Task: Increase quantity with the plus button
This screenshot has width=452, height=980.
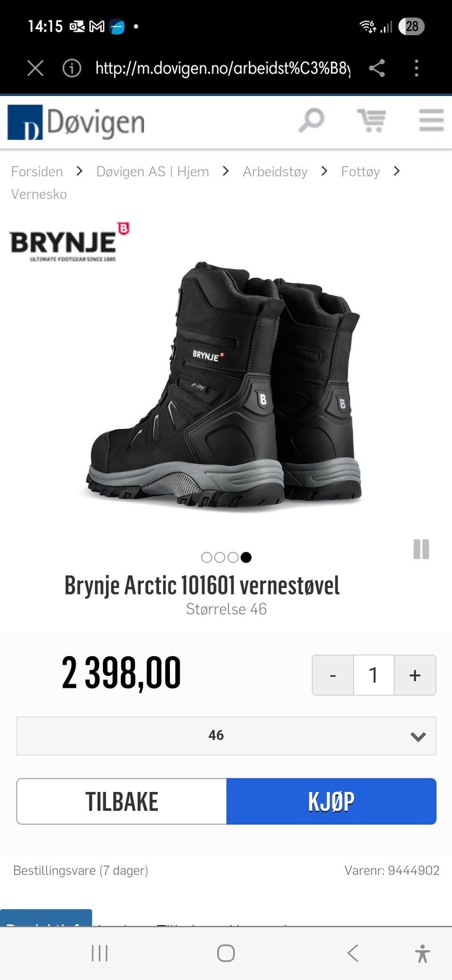Action: (x=415, y=675)
